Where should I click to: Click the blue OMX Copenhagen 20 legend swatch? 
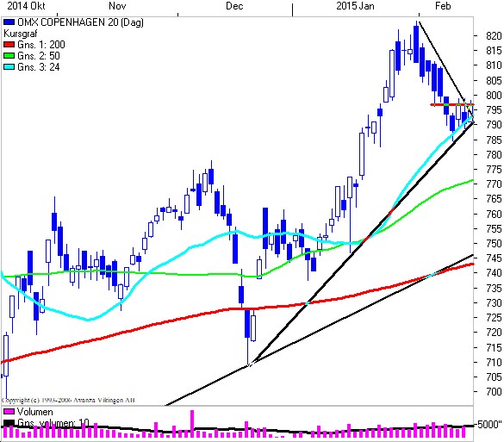[9, 22]
